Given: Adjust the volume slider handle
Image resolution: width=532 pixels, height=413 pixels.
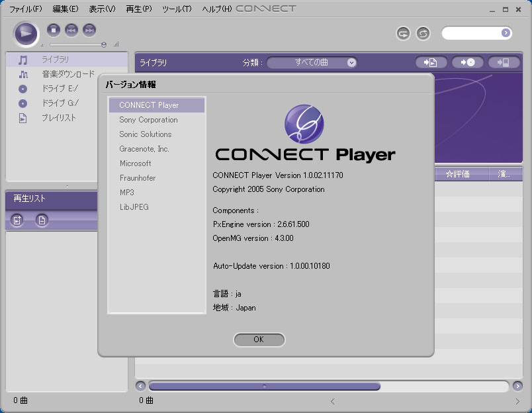Looking at the screenshot, I should tap(104, 44).
